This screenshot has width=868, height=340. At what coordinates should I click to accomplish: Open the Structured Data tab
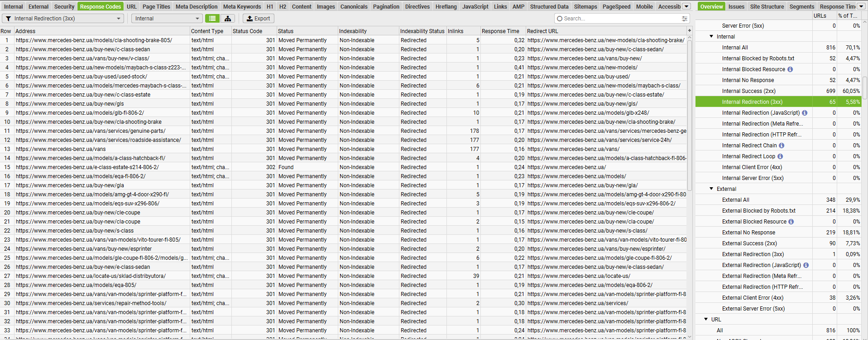(549, 6)
